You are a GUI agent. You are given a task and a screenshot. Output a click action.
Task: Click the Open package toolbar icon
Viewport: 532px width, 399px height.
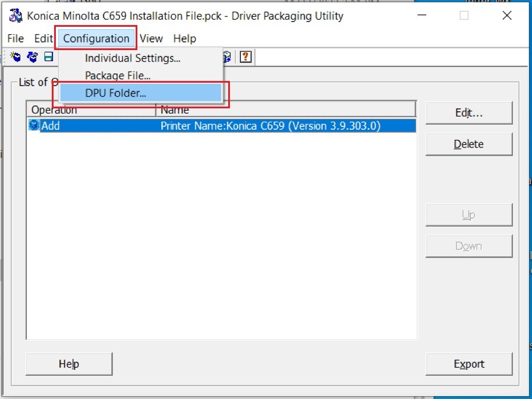pos(33,57)
